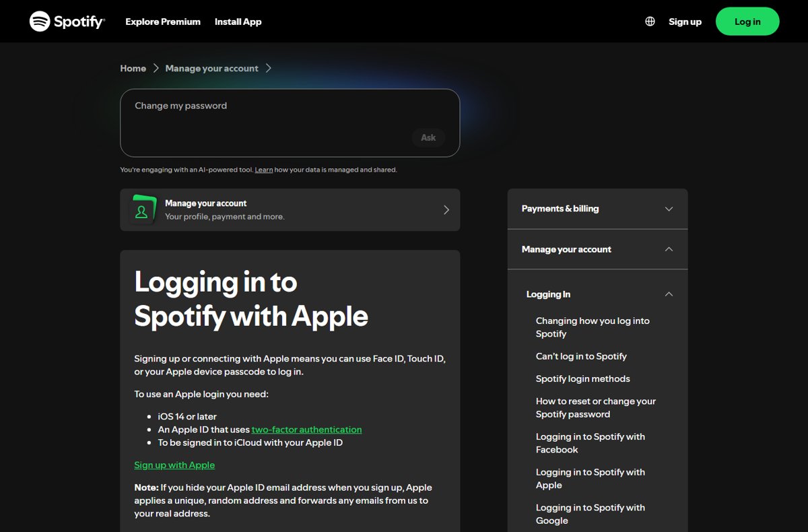
Task: Open Spotify login methods article
Action: [x=583, y=378]
